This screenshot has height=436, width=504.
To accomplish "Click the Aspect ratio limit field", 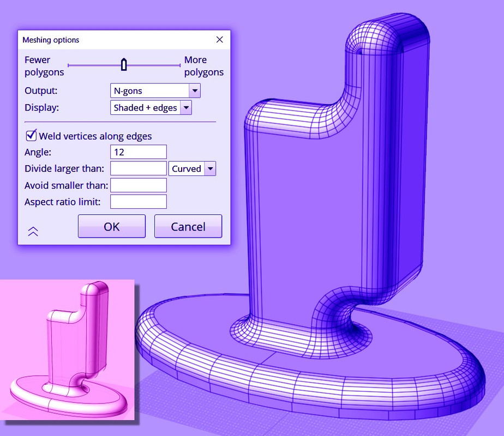I will click(x=138, y=202).
